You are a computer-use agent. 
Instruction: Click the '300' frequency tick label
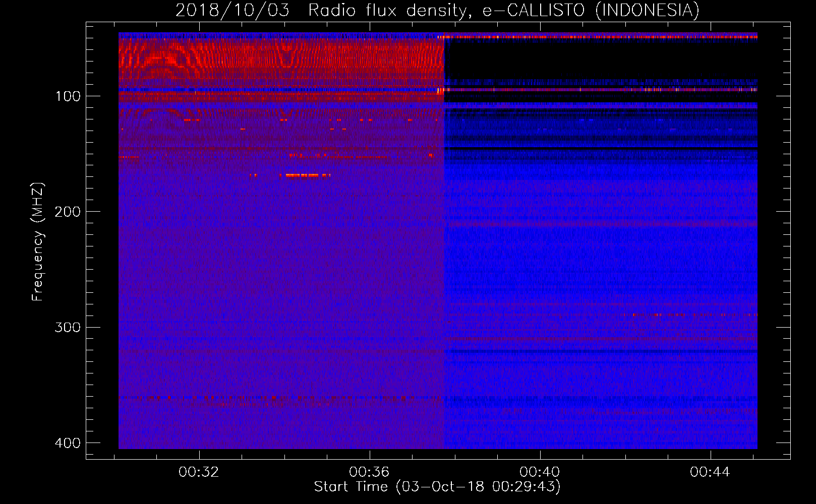coord(68,328)
